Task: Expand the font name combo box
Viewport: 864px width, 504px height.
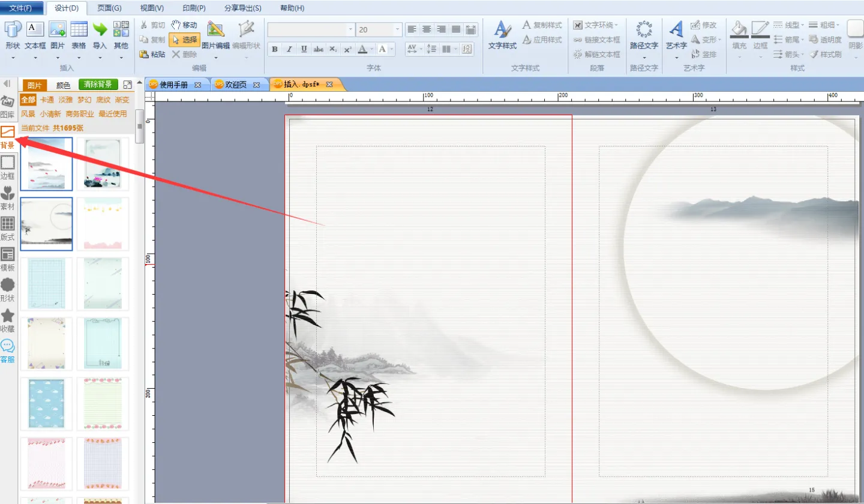Action: pyautogui.click(x=350, y=29)
